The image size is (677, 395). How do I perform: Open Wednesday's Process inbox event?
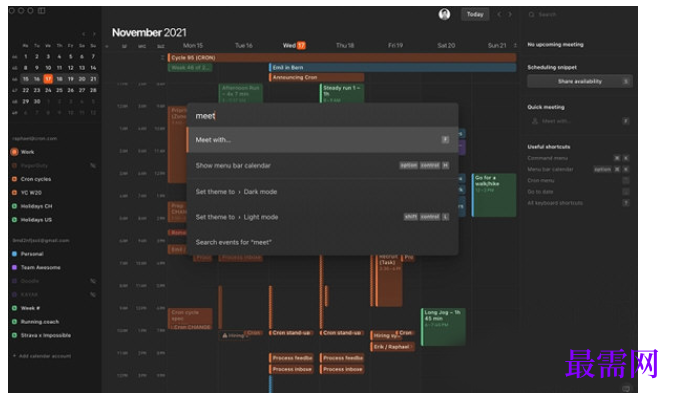[x=291, y=369]
